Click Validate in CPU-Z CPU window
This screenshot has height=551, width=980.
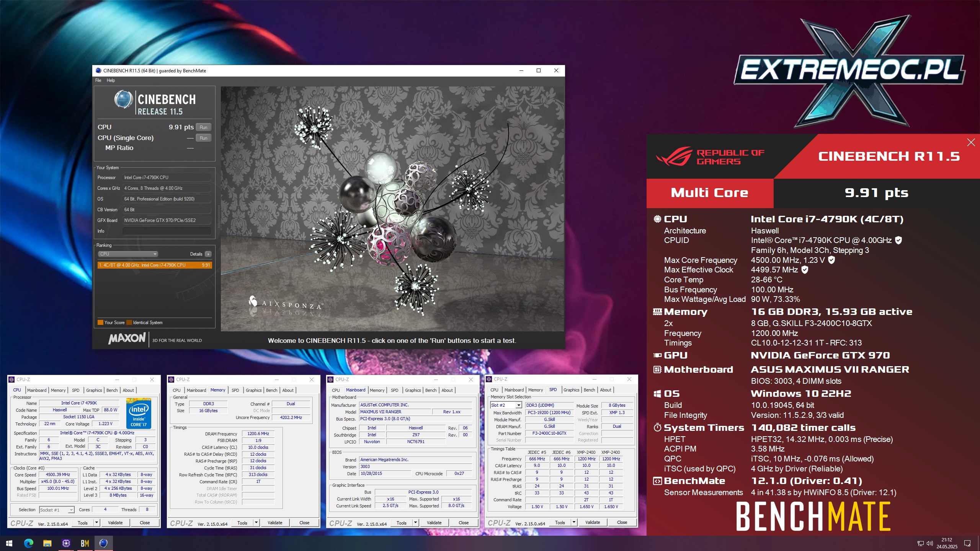coord(115,523)
